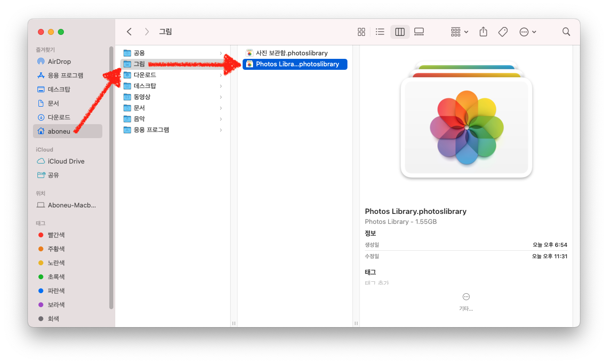The image size is (608, 364).
Task: Switch to icon grid view
Action: tap(361, 32)
